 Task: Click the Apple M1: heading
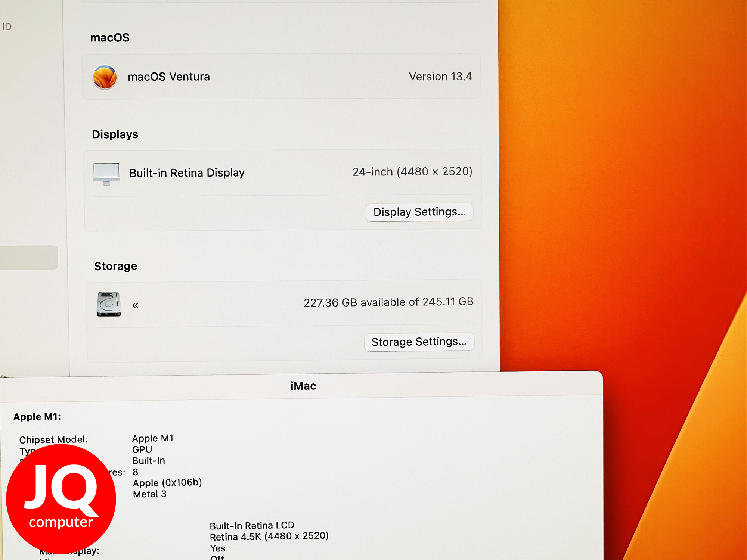(37, 417)
